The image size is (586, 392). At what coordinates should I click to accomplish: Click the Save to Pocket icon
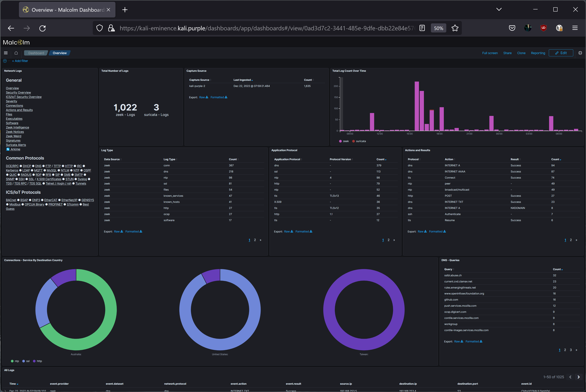tap(512, 28)
